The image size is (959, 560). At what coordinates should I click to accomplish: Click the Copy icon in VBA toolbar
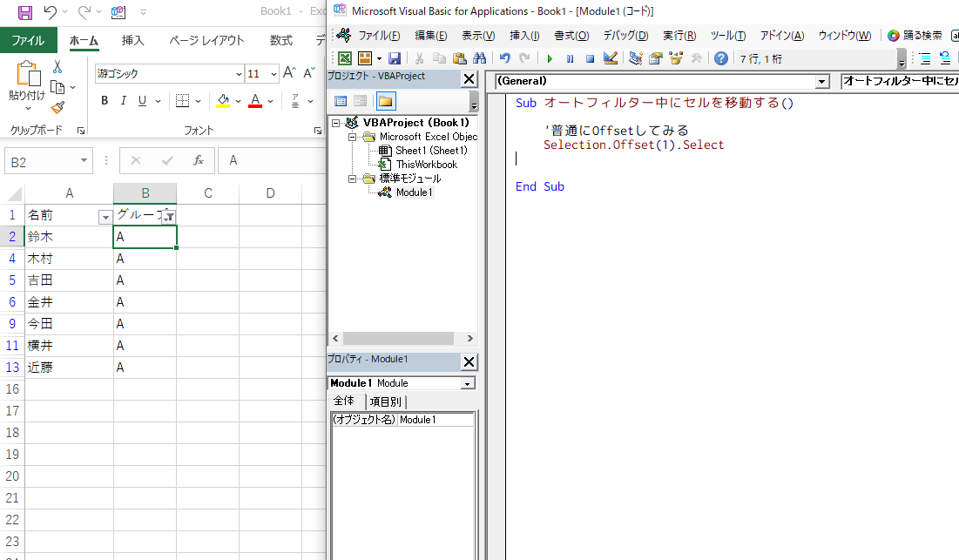[439, 58]
